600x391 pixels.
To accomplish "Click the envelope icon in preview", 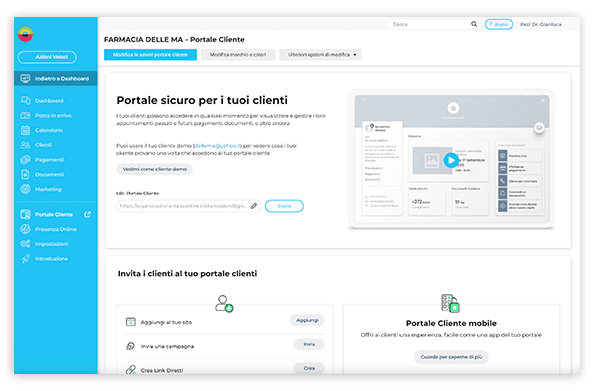I will tap(539, 128).
